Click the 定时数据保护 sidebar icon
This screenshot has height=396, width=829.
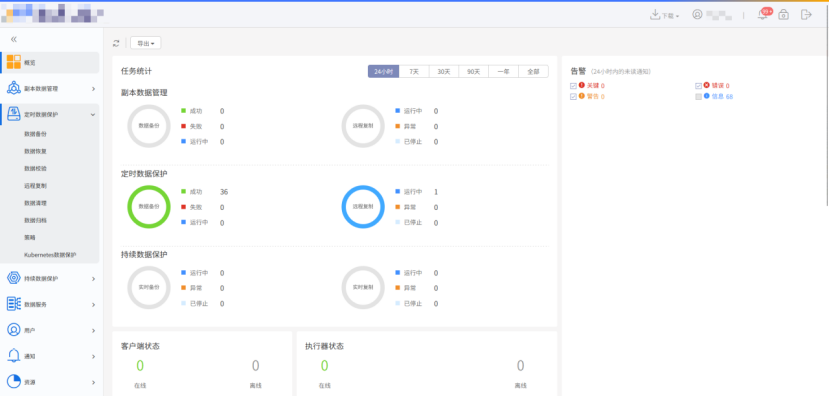[14, 114]
